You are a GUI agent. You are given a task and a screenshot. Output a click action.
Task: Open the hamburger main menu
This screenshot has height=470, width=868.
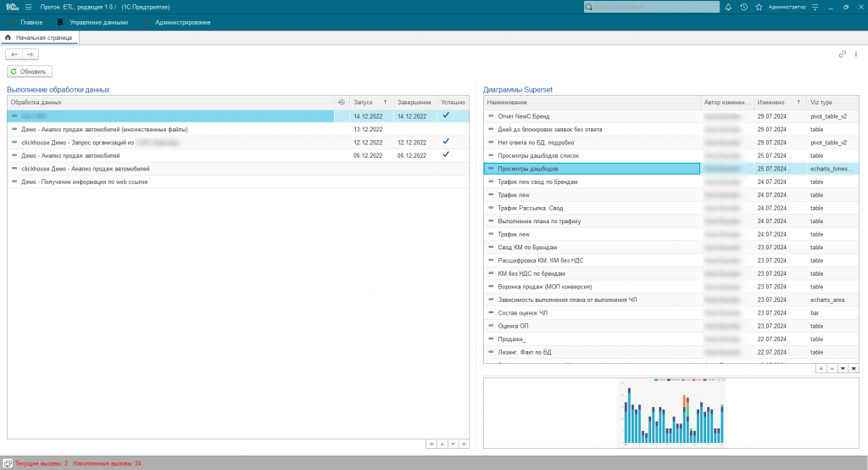28,7
